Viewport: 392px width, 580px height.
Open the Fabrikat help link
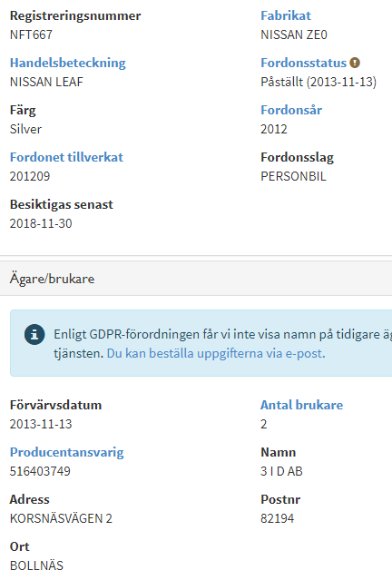pos(286,15)
